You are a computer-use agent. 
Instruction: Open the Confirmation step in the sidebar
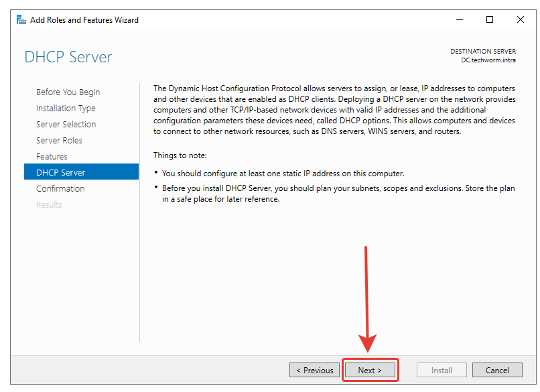pos(60,188)
